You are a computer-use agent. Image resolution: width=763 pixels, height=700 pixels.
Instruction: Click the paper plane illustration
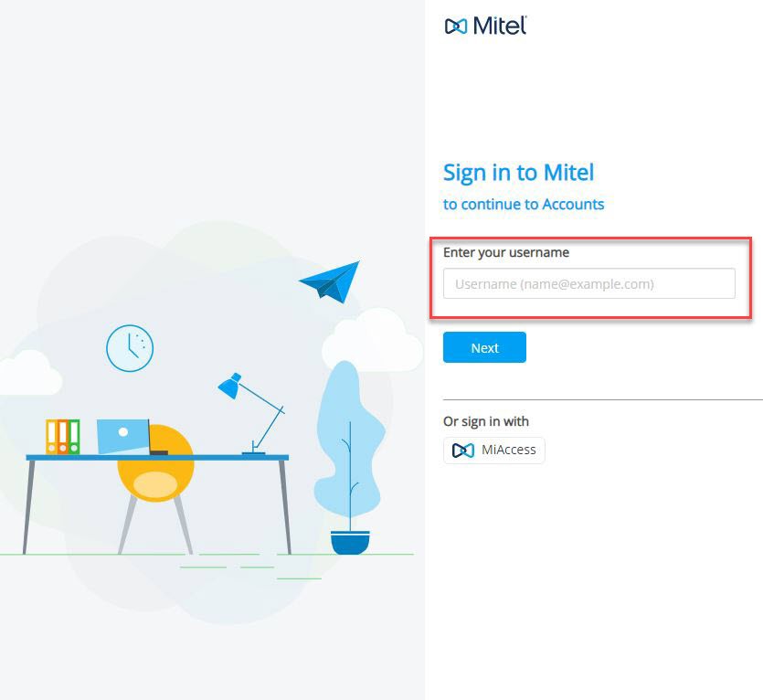[x=331, y=279]
